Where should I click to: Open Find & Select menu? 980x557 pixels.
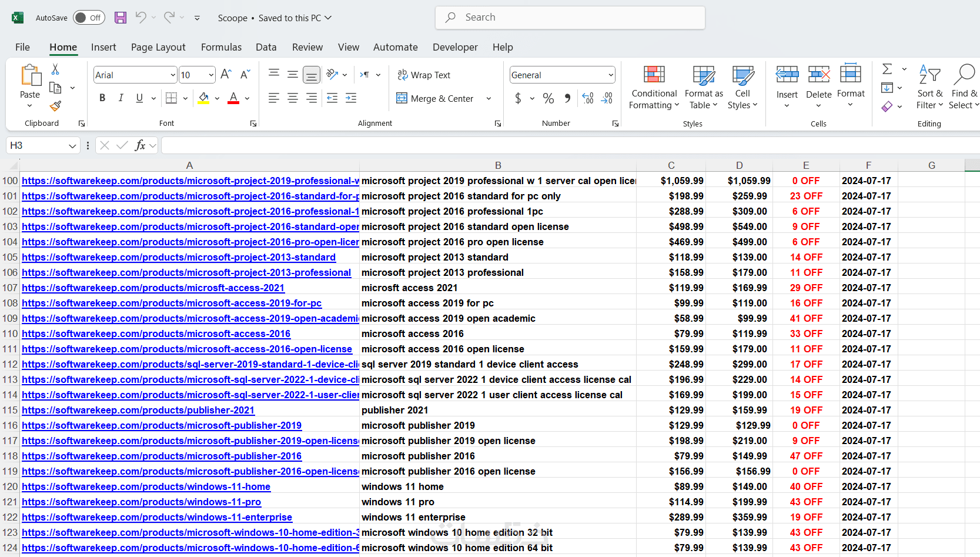[x=964, y=87]
